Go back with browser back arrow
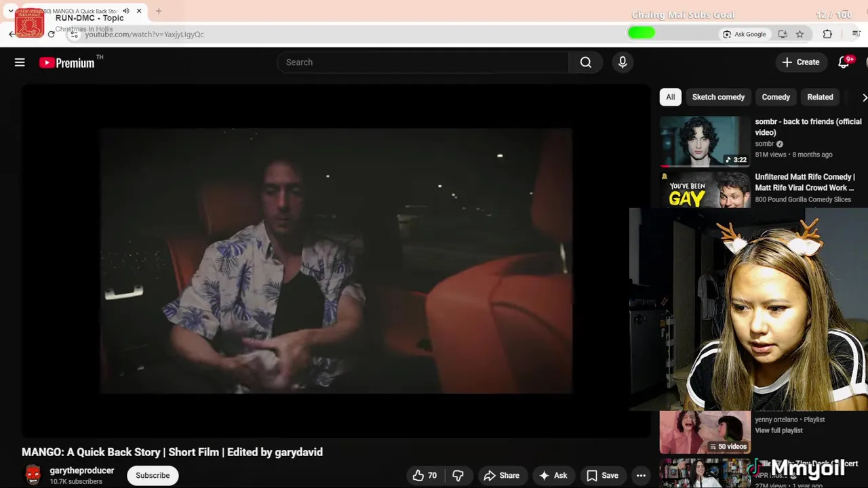This screenshot has height=488, width=868. coord(12,34)
